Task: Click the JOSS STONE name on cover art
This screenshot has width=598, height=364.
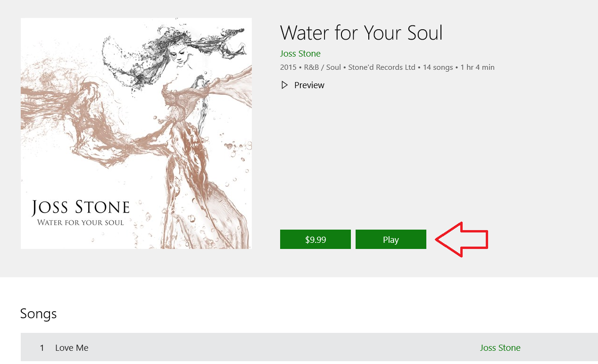Action: coord(81,207)
